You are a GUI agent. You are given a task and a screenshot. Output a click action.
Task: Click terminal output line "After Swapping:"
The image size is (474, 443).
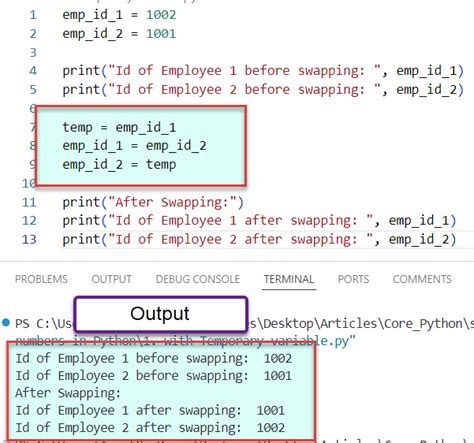tap(68, 393)
